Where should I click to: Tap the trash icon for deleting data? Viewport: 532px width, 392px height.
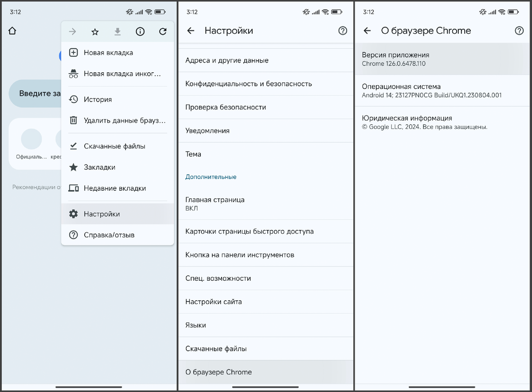(74, 120)
